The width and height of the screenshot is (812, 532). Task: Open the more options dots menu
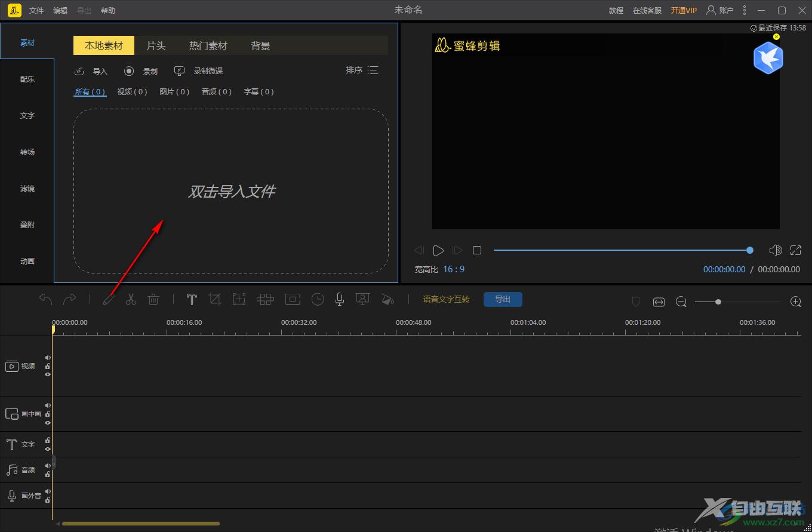coord(745,10)
